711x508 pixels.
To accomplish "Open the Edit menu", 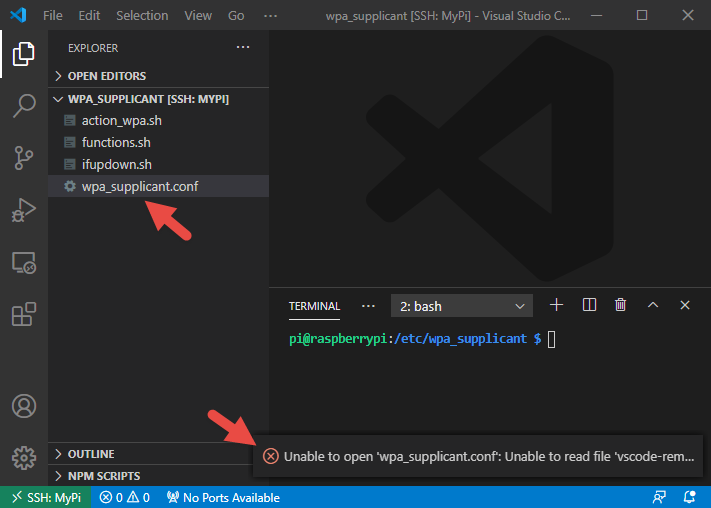I will click(x=89, y=15).
